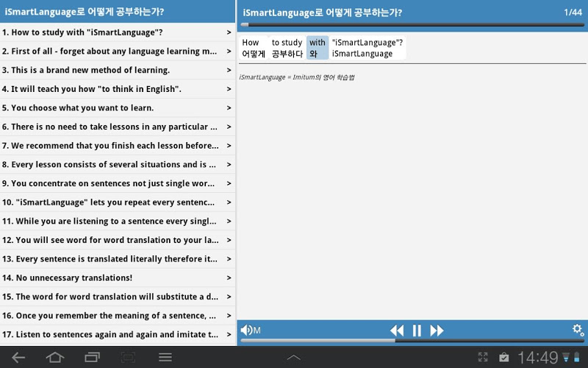Open sentence 9 "You concentrate on sentences"
The image size is (588, 368).
tap(118, 183)
